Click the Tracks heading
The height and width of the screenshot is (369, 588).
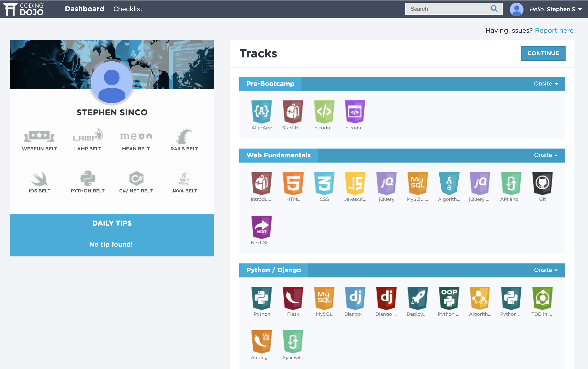pyautogui.click(x=258, y=53)
